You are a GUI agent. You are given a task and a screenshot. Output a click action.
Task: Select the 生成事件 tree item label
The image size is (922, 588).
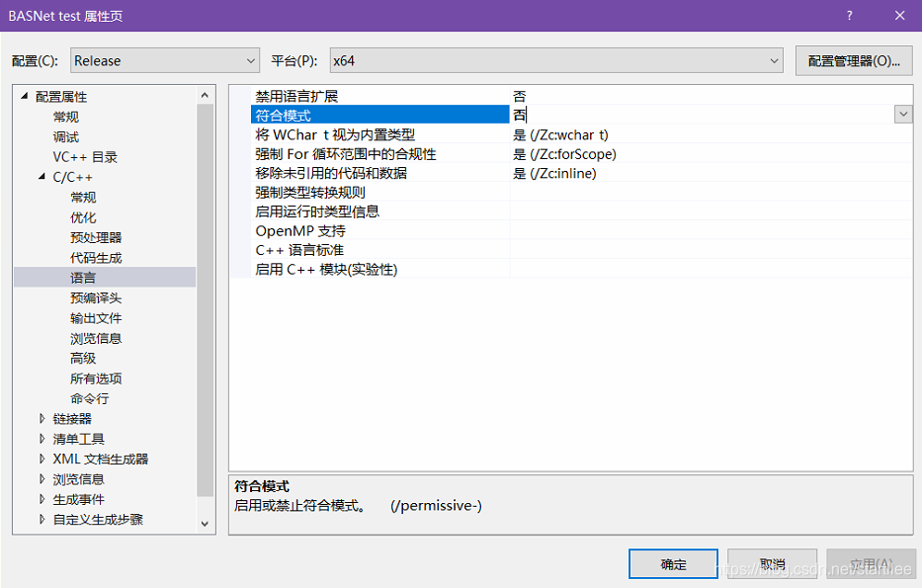coord(79,499)
